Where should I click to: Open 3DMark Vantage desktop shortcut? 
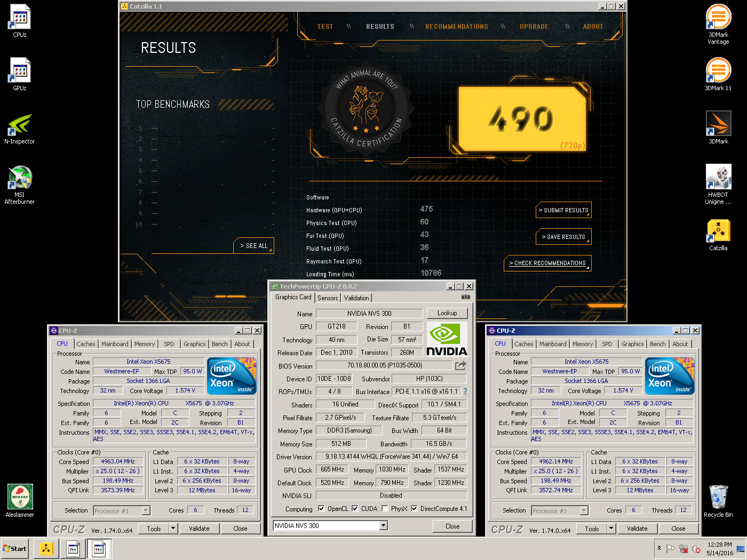(x=718, y=25)
